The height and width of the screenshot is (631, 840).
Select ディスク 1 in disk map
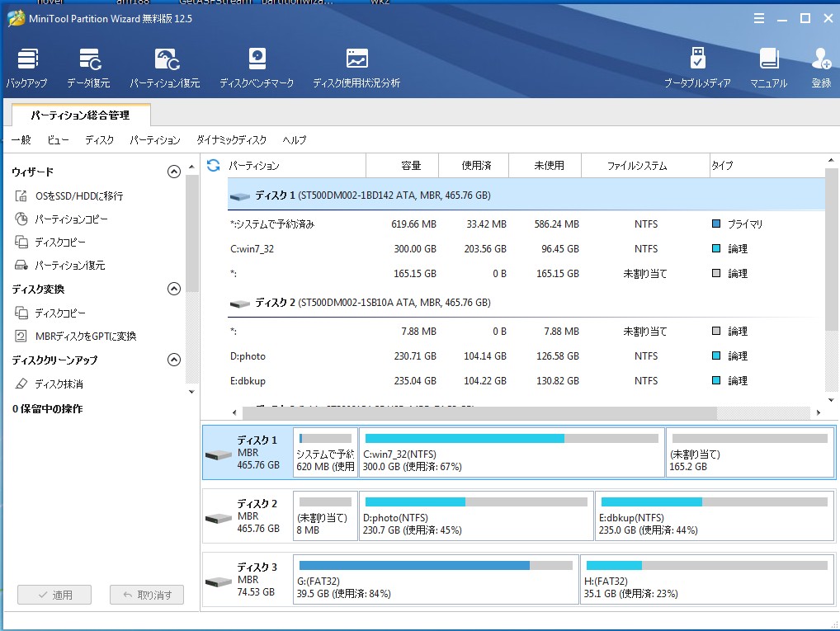click(x=248, y=453)
